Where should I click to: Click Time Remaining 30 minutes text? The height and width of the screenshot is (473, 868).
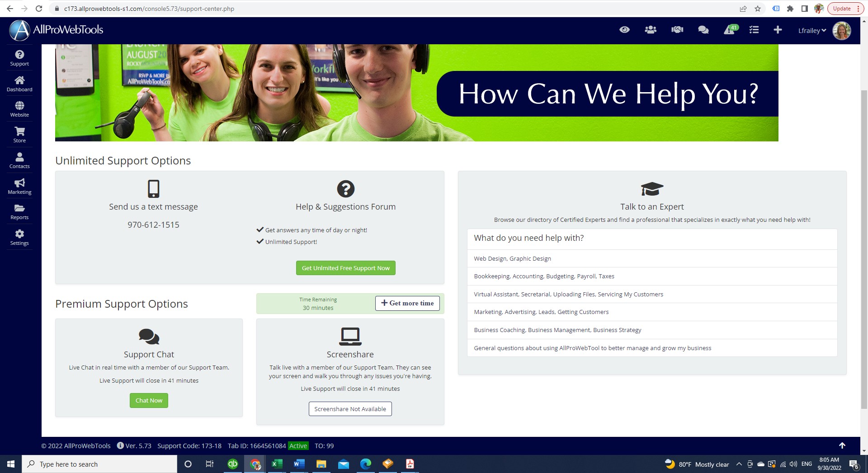[x=318, y=304]
